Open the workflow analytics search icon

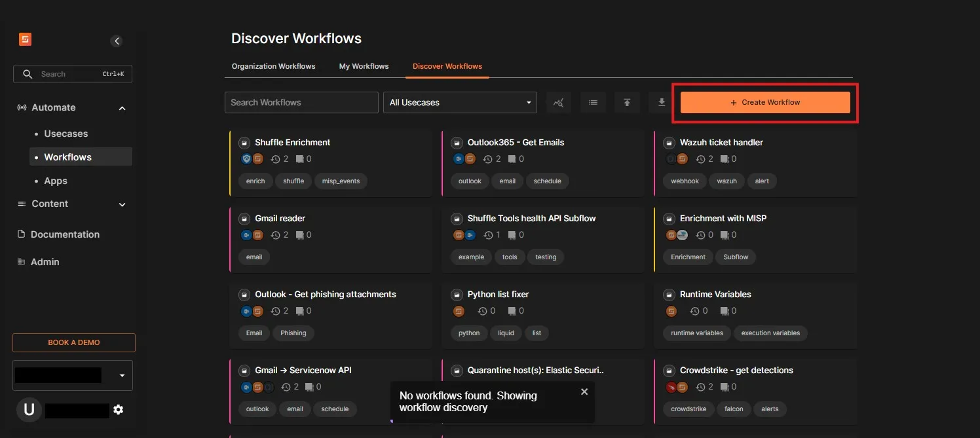(x=558, y=103)
